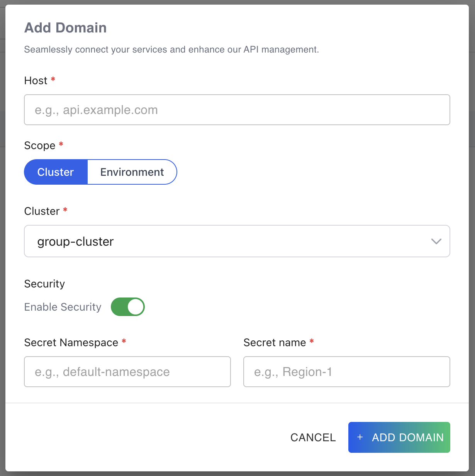This screenshot has width=475, height=476.
Task: Click the "Seamlessly connect your services" description
Action: [x=171, y=49]
